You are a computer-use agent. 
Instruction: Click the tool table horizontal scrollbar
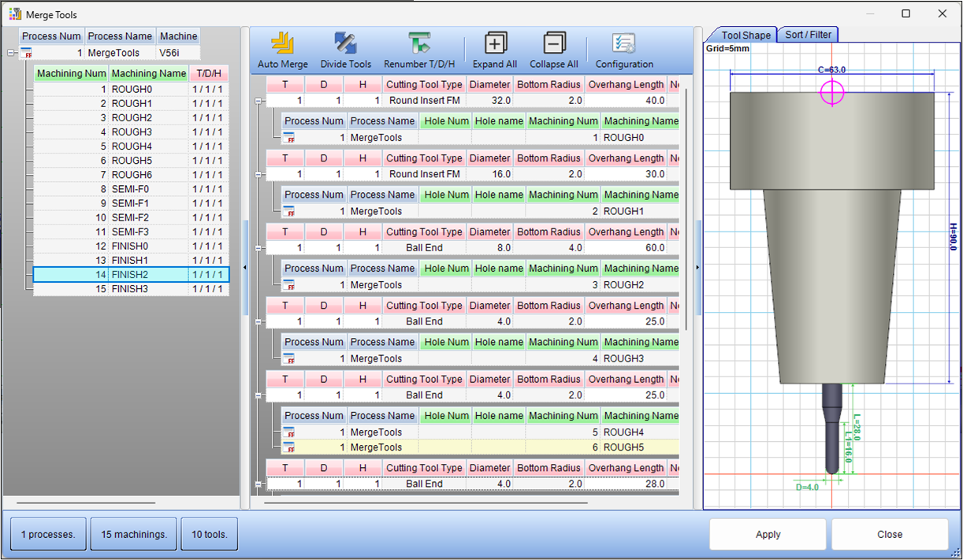coord(426,502)
